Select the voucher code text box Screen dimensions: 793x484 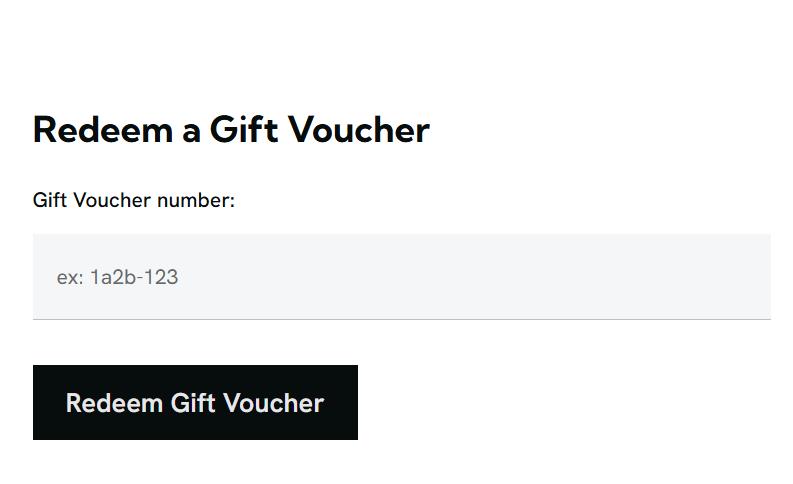pyautogui.click(x=401, y=277)
